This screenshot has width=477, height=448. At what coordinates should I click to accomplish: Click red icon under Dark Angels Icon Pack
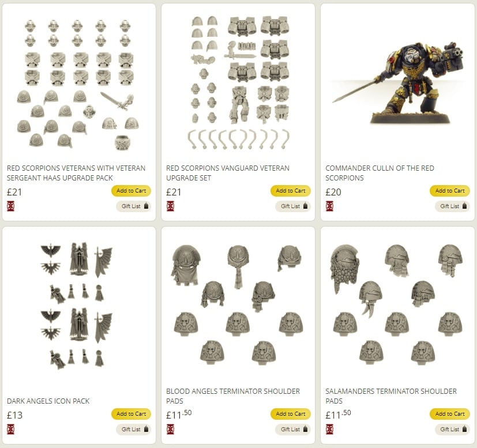[10, 429]
